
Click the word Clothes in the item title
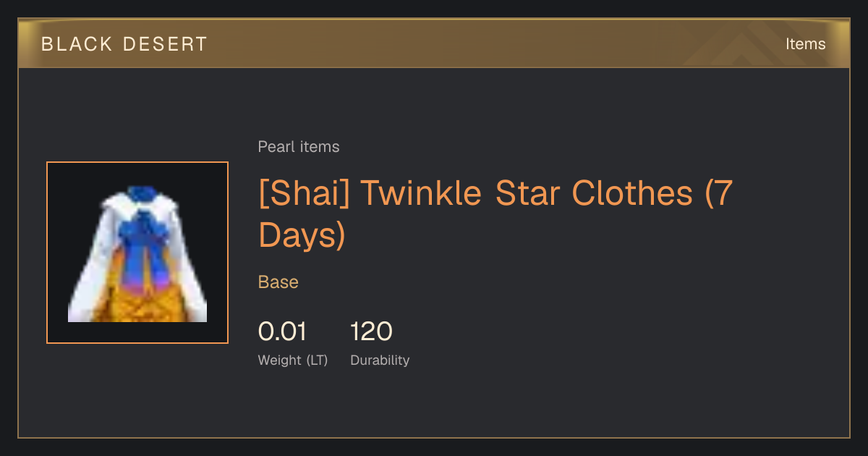[632, 193]
